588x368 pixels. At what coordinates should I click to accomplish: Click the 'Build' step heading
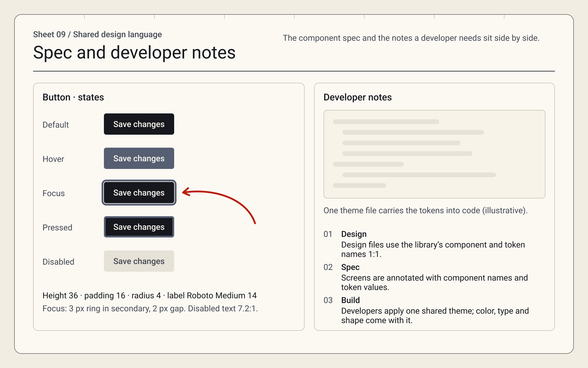point(350,300)
